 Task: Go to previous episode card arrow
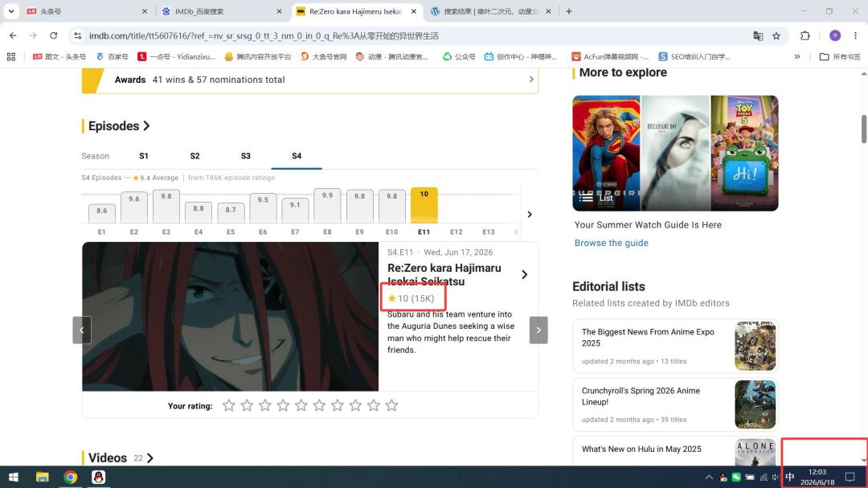point(82,330)
